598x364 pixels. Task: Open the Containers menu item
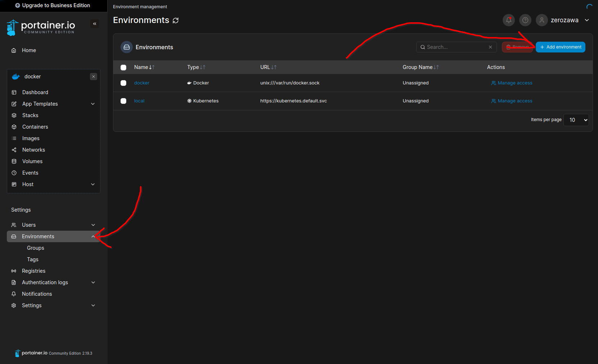click(35, 127)
